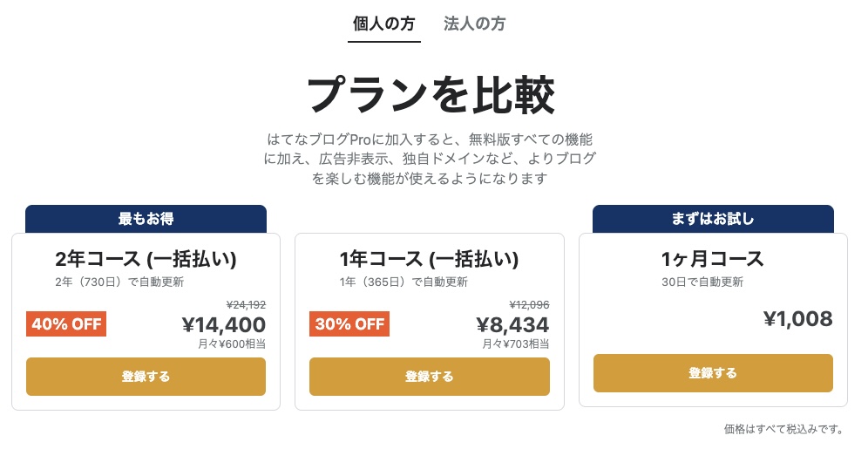Image resolution: width=868 pixels, height=449 pixels.
Task: Click the ¥14,400 price
Action: (x=224, y=325)
